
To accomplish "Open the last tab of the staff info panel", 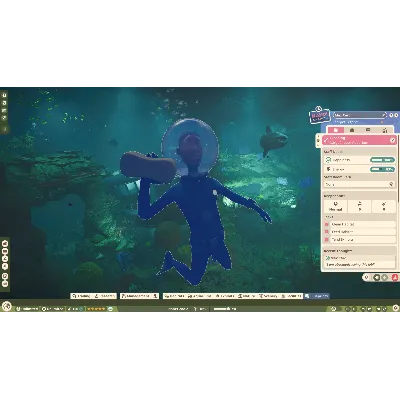I will click(384, 130).
